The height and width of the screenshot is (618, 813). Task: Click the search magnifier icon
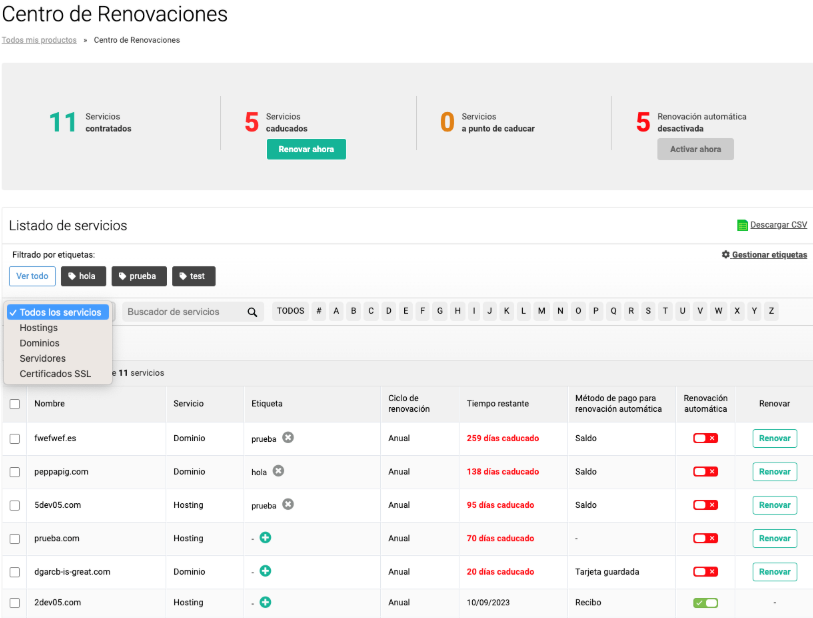(x=252, y=312)
